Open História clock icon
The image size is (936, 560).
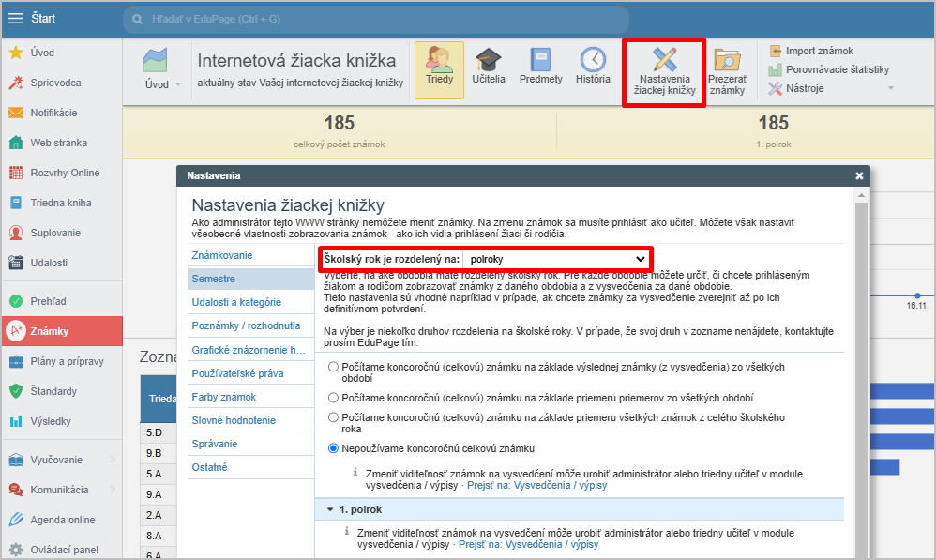(593, 60)
